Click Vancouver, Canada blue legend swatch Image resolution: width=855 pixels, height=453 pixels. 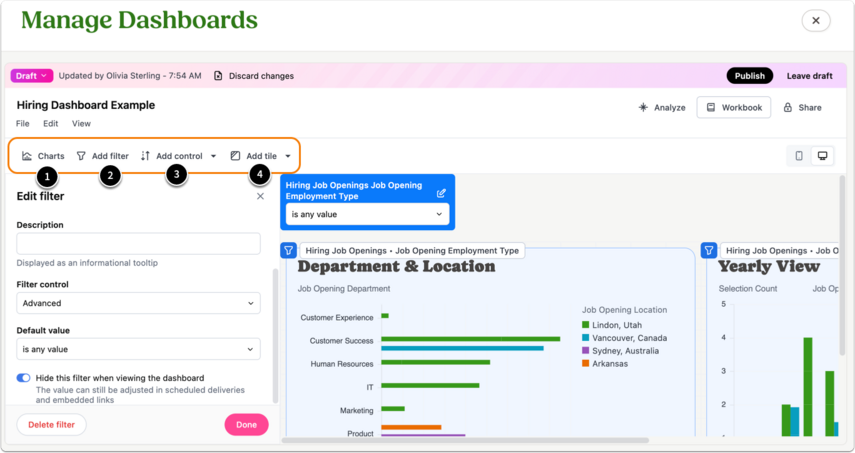pyautogui.click(x=586, y=338)
